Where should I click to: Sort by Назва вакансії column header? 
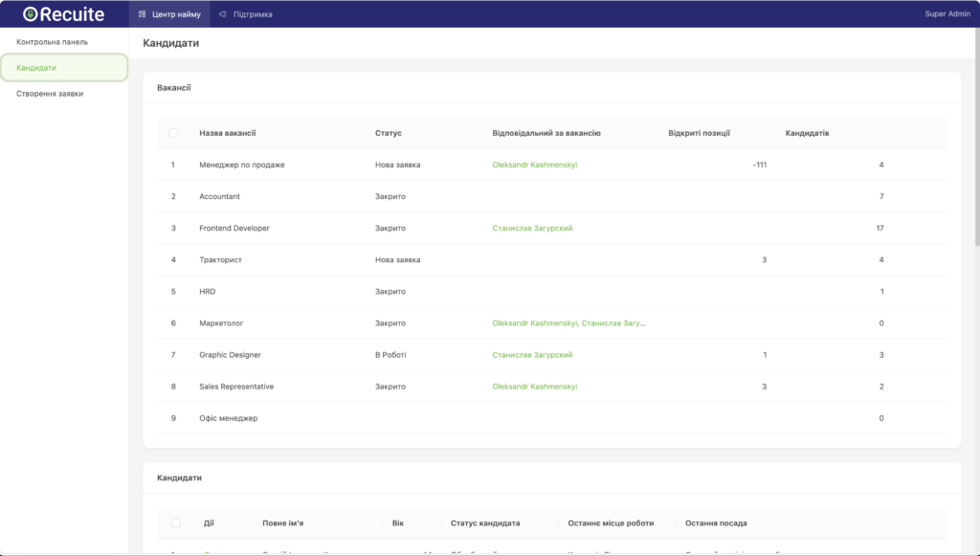227,133
